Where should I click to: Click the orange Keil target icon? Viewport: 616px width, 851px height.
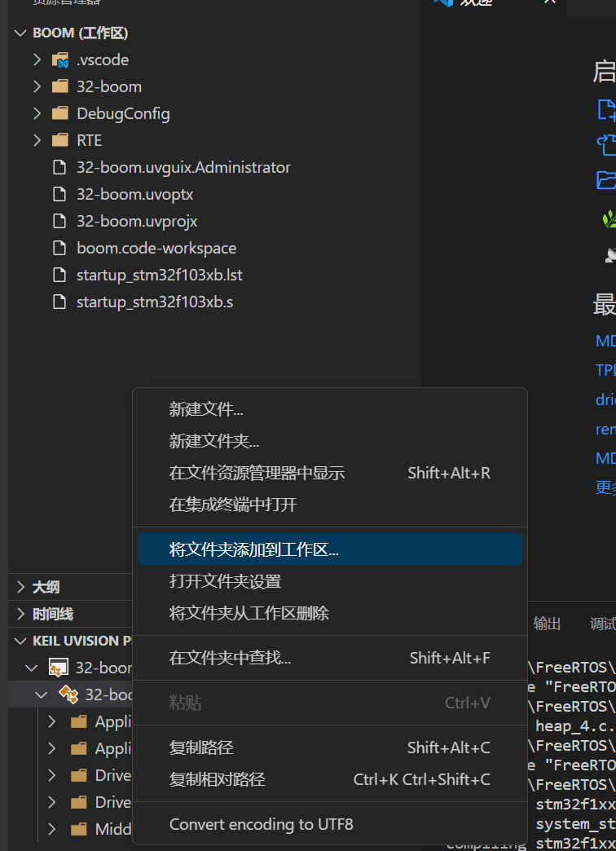[x=68, y=694]
